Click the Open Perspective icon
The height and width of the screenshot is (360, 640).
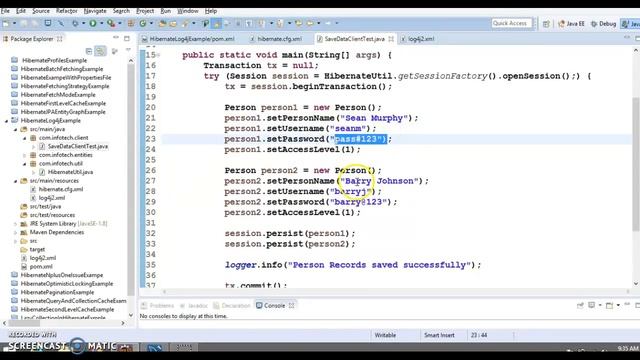click(546, 24)
